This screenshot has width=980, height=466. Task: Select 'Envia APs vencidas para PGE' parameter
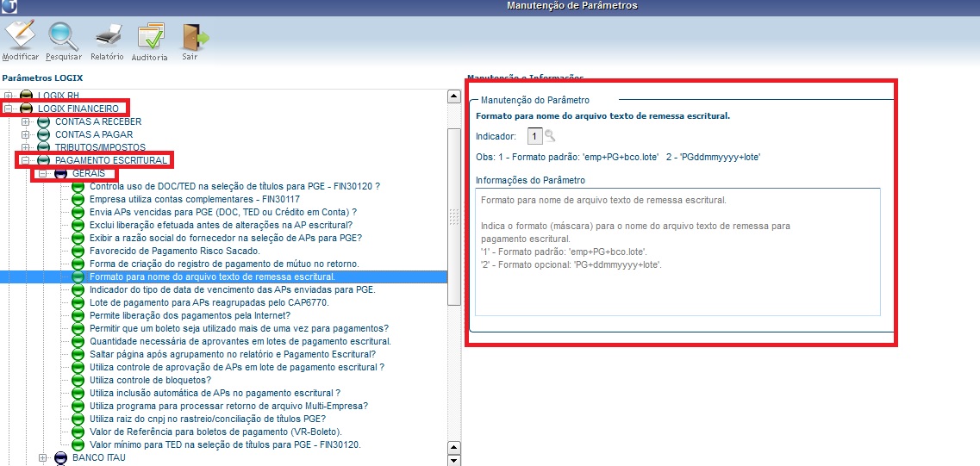click(223, 212)
